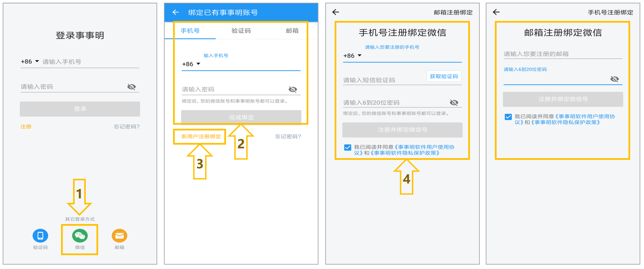
Task: Tap the 邮箱 mail login icon
Action: pos(119,236)
